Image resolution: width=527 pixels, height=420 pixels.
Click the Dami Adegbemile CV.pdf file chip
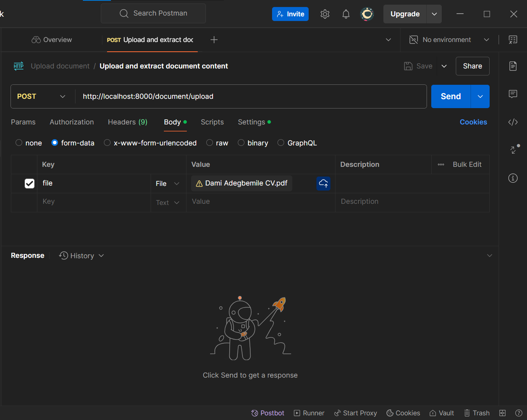pyautogui.click(x=242, y=183)
